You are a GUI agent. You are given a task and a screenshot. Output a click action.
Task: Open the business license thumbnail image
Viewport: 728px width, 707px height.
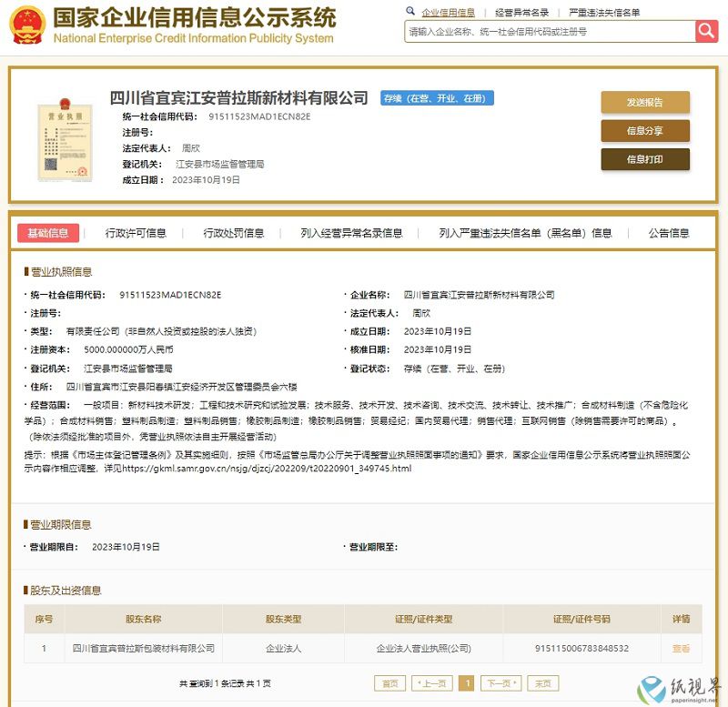[65, 139]
